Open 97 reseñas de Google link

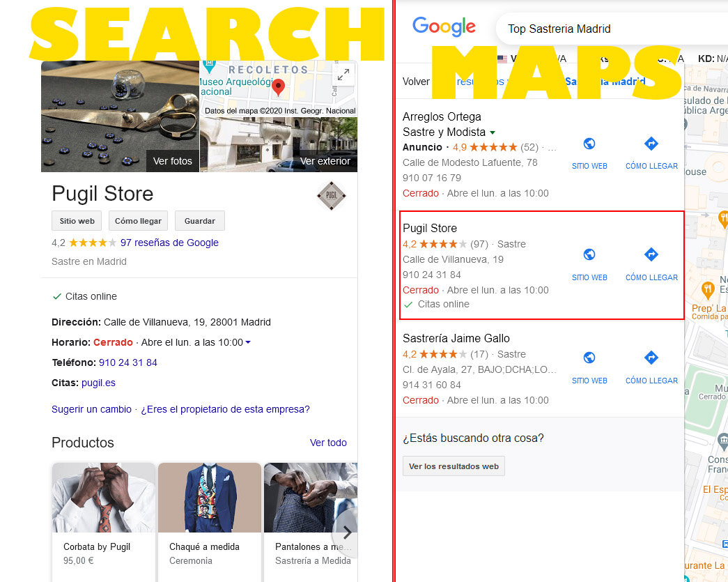[x=169, y=243]
